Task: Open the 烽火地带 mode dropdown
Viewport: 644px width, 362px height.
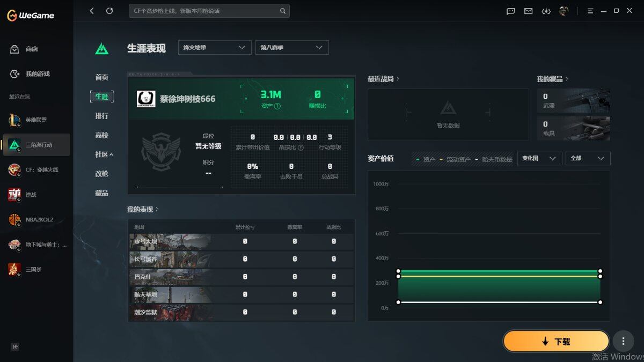Action: [x=215, y=48]
